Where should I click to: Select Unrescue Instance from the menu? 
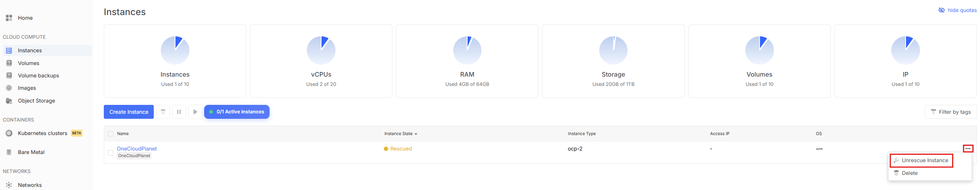click(925, 160)
